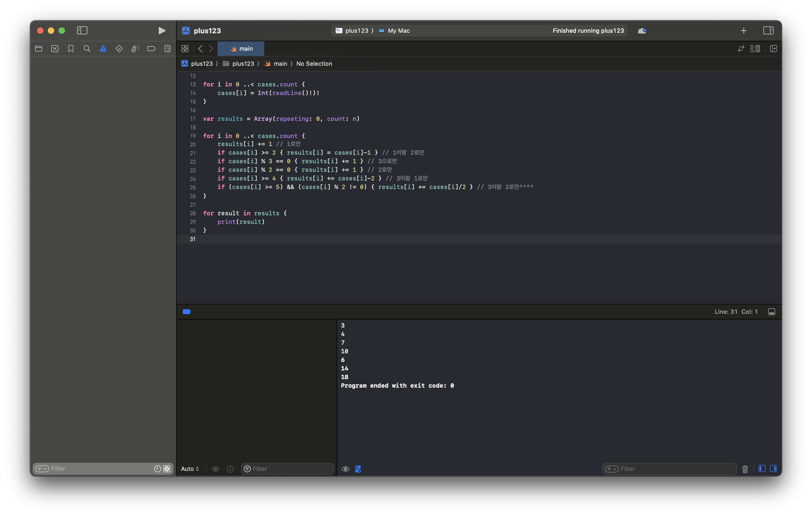Open the Bookmark navigator icon

click(71, 49)
